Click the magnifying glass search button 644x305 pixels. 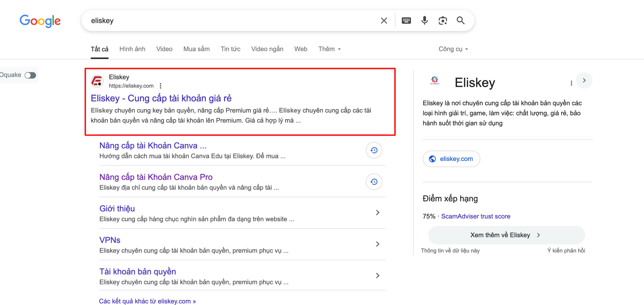[461, 20]
